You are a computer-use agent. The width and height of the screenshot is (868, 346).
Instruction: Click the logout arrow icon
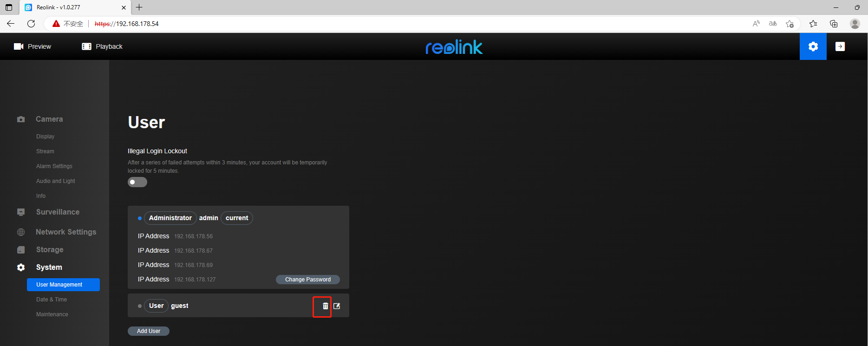pyautogui.click(x=840, y=46)
